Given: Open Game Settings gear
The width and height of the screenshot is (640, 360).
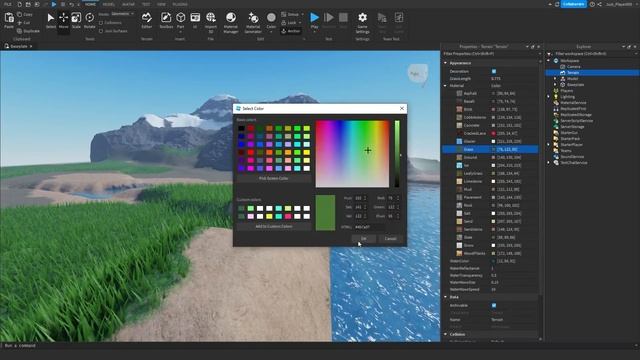Looking at the screenshot, I should click(362, 22).
